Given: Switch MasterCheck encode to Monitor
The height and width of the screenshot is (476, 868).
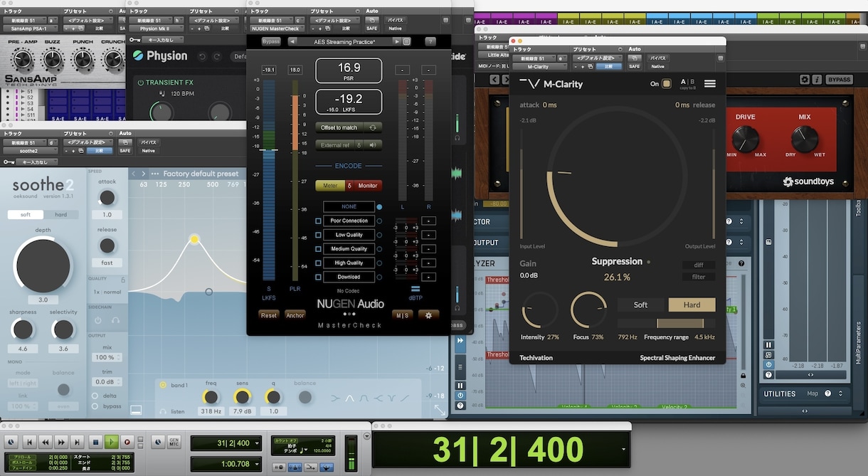Looking at the screenshot, I should coord(368,186).
